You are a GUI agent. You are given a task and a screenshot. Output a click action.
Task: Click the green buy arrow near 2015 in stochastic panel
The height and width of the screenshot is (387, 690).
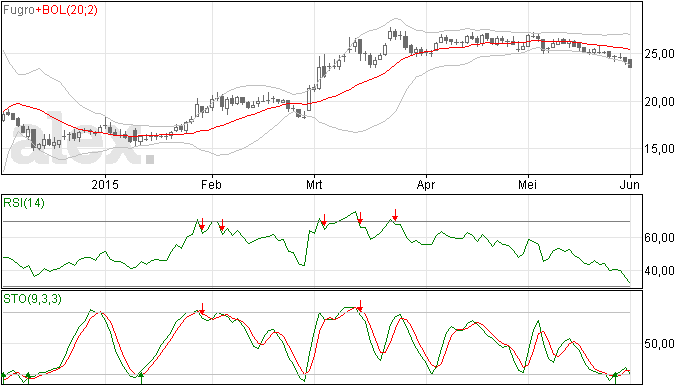pyautogui.click(x=141, y=378)
